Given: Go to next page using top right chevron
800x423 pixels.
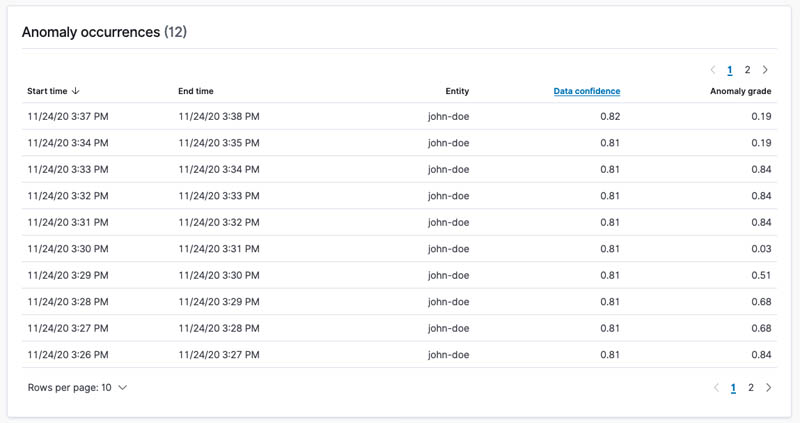Looking at the screenshot, I should pyautogui.click(x=765, y=70).
